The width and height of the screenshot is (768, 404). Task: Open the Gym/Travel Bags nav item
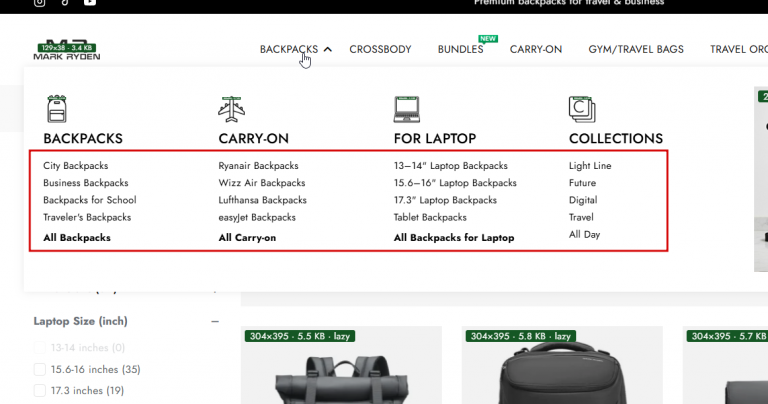(x=636, y=49)
